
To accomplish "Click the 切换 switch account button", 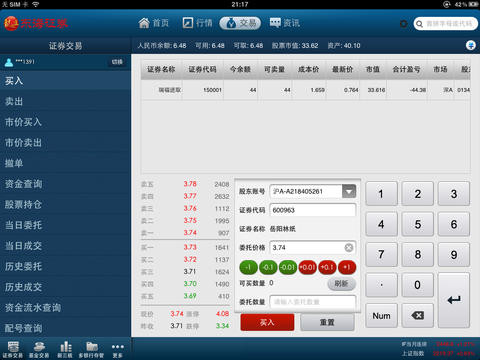I will coord(117,62).
